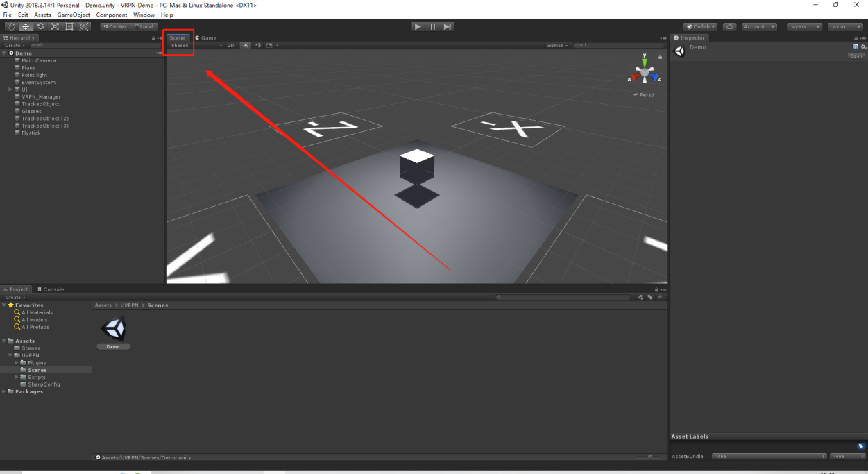Toggle Center pivot mode button
868x474 pixels.
click(115, 26)
